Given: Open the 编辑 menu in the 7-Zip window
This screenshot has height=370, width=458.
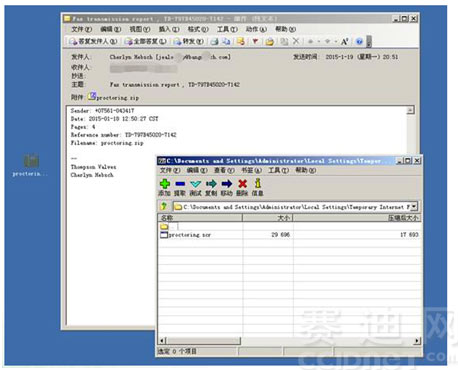Looking at the screenshot, I should [x=197, y=170].
